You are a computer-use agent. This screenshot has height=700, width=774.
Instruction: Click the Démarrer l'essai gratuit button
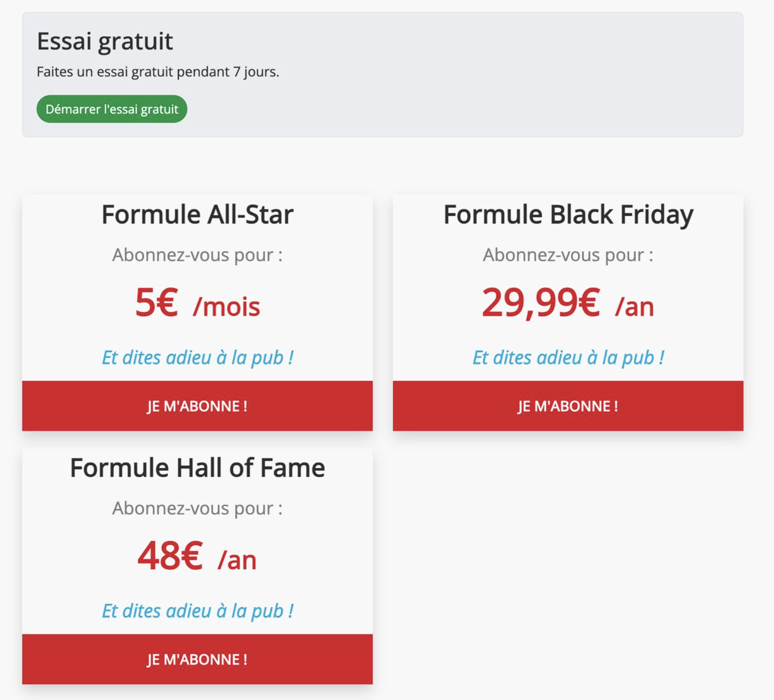pos(112,109)
